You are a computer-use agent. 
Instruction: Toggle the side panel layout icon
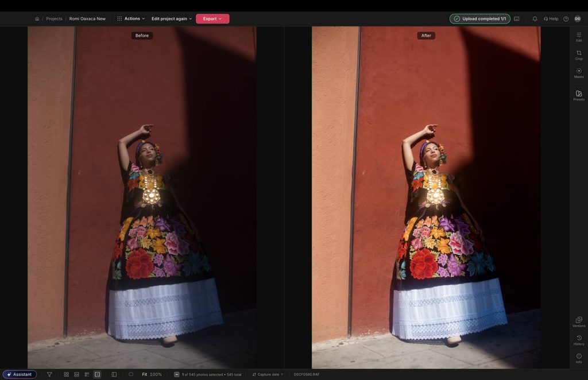pyautogui.click(x=114, y=374)
